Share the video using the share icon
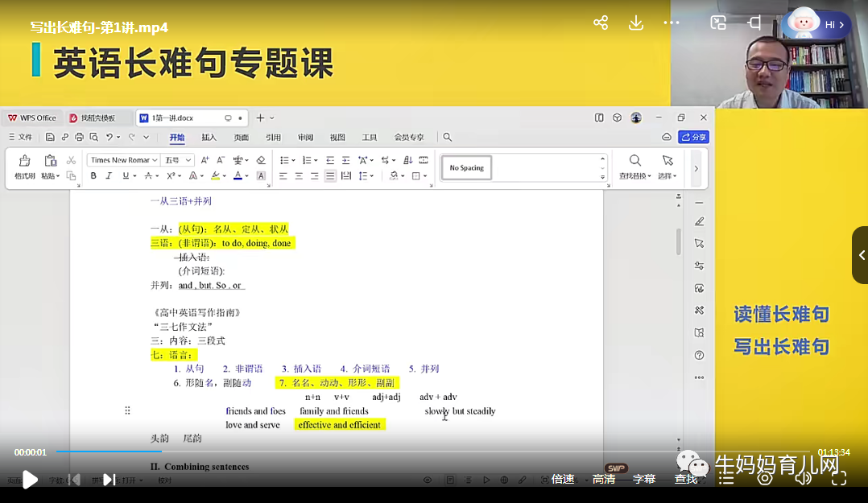This screenshot has height=503, width=868. point(601,23)
